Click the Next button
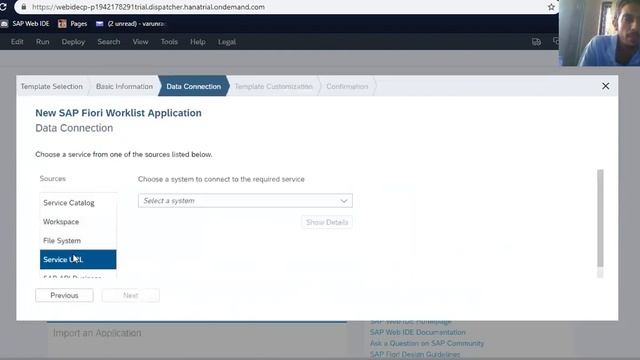The image size is (640, 360). pyautogui.click(x=131, y=295)
